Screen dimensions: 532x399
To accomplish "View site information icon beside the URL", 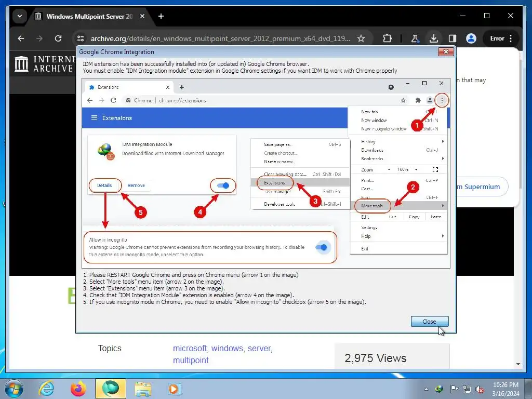I will click(x=81, y=38).
